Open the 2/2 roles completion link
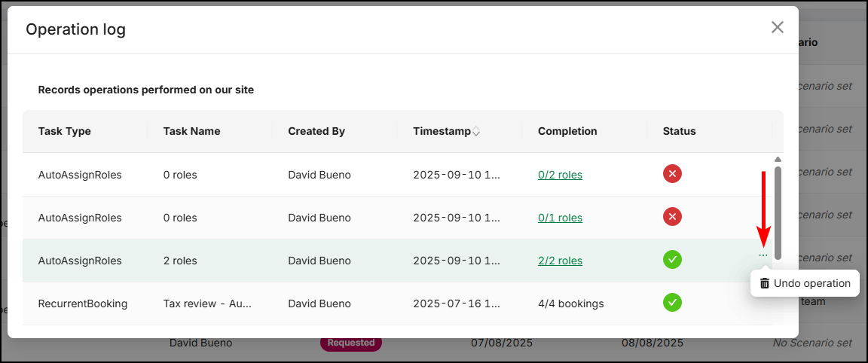 [x=560, y=261]
